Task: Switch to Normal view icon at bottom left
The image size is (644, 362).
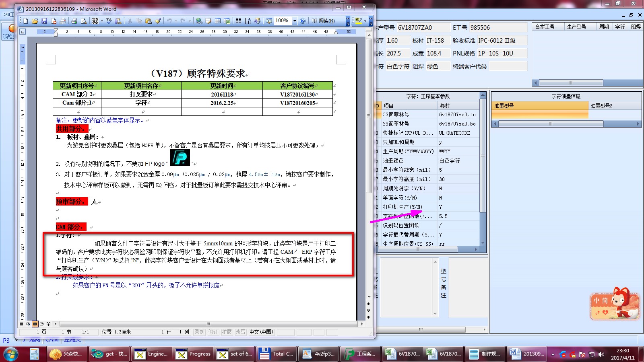Action: [x=21, y=324]
